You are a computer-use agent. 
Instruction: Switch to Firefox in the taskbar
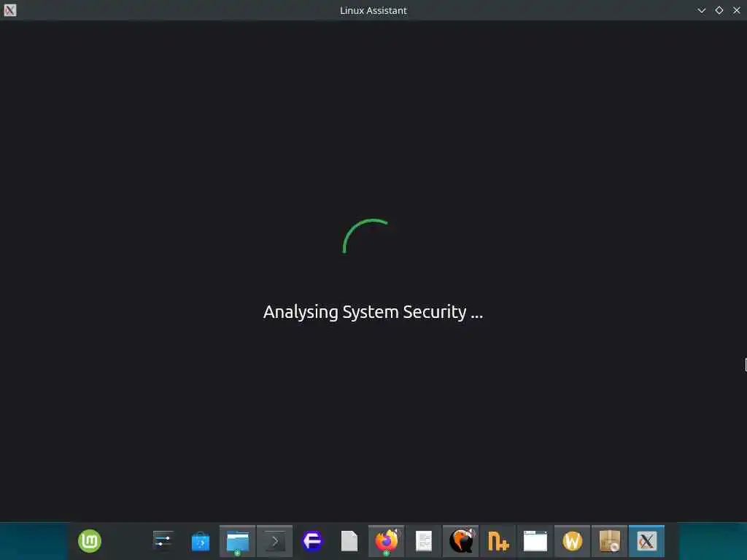pos(387,541)
